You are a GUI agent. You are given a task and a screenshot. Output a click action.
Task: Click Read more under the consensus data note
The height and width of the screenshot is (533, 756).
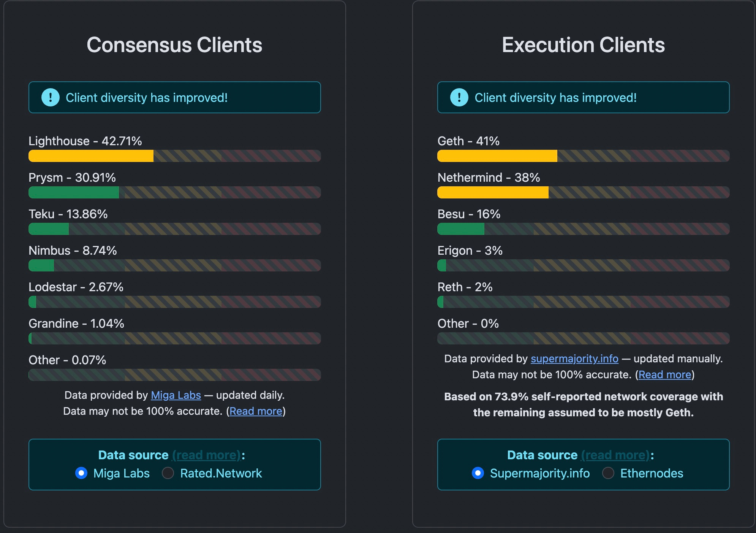(256, 411)
